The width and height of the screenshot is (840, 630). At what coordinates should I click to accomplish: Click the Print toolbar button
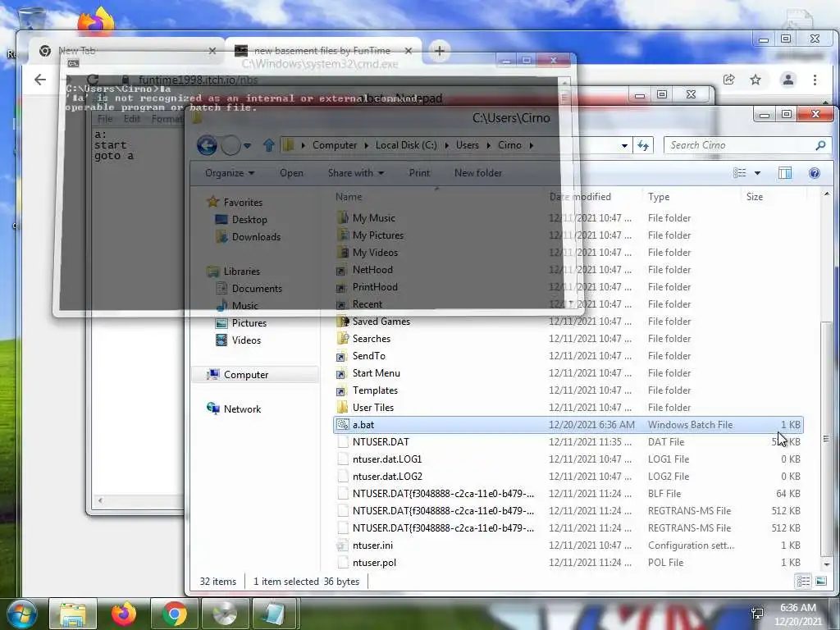419,172
